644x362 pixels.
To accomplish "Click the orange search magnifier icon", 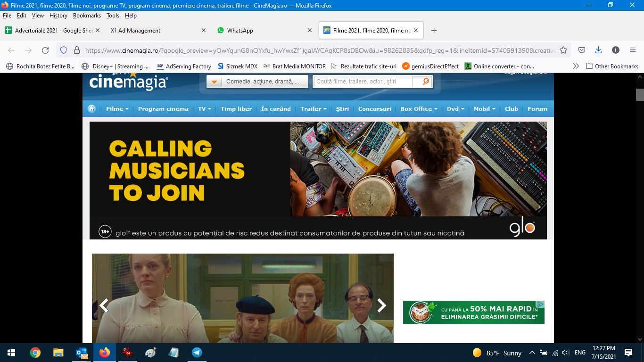I will [426, 82].
